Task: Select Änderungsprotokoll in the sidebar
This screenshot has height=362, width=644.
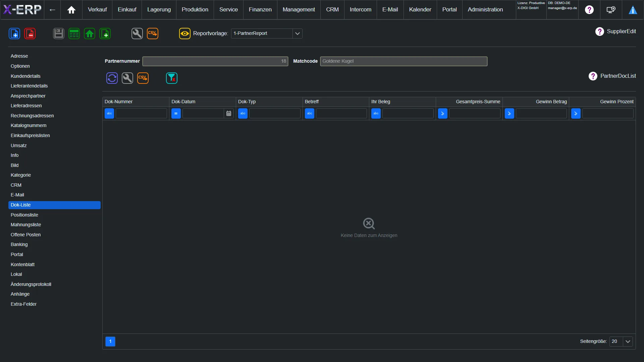Action: [54, 285]
